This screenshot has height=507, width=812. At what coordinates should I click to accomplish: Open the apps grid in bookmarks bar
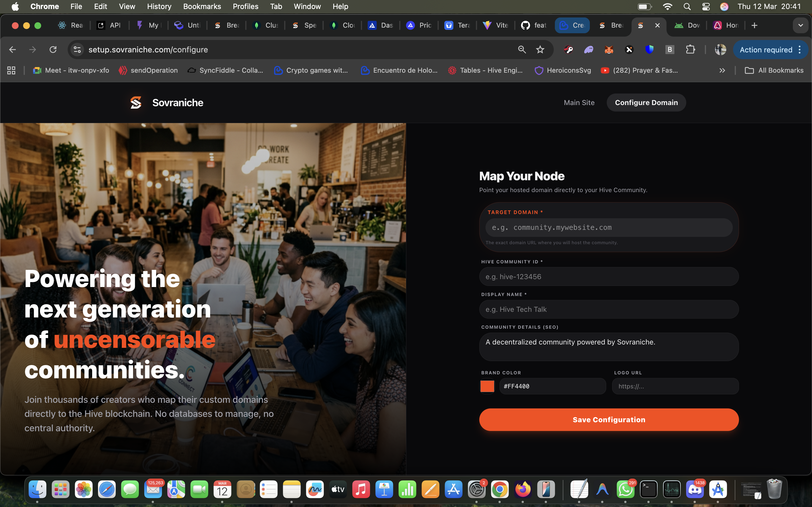point(11,70)
